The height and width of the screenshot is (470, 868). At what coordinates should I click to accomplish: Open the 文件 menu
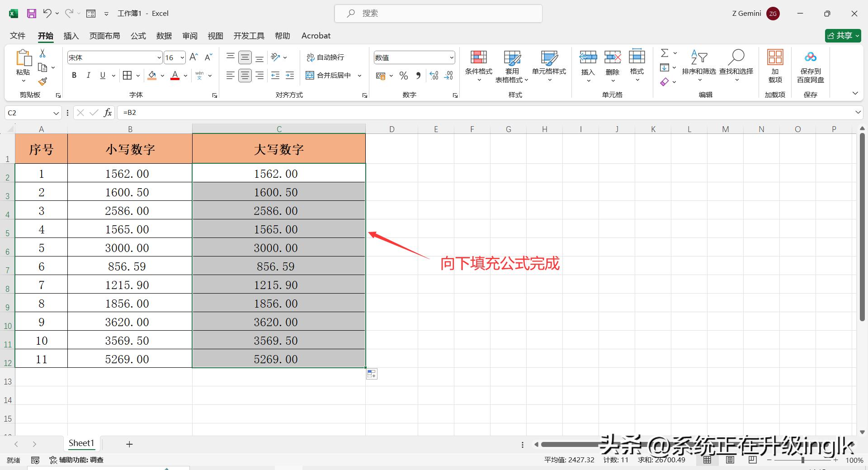[x=17, y=36]
